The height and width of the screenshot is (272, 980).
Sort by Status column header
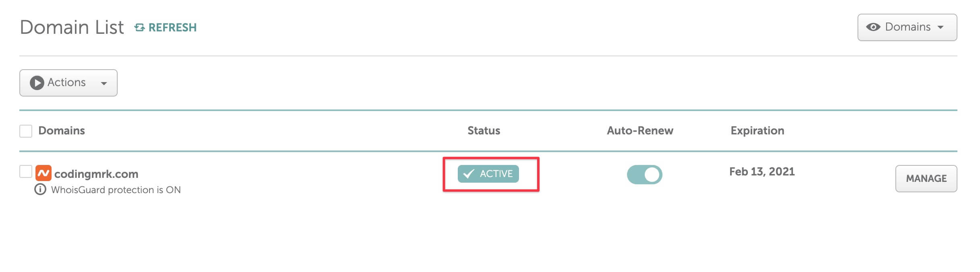tap(484, 130)
